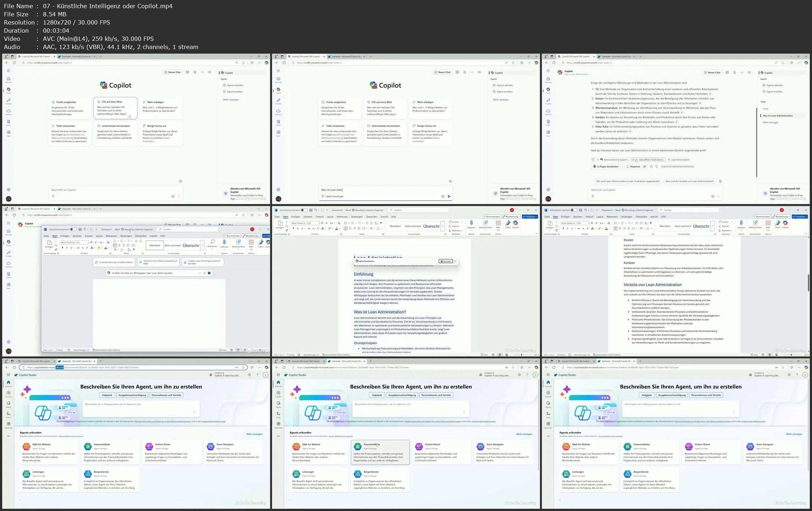Frame 5: switch to Einfügen ribbon tab
The width and height of the screenshot is (812, 511).
[295, 217]
